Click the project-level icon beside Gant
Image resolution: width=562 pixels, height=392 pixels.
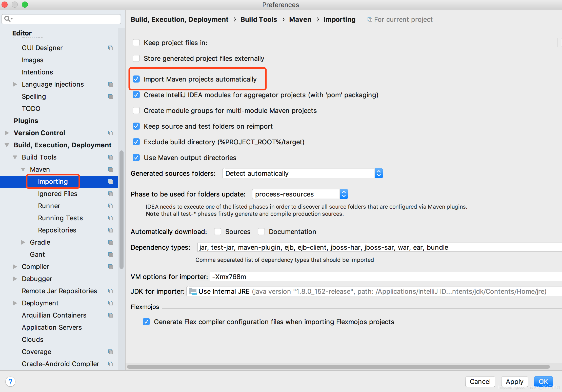pyautogui.click(x=111, y=254)
